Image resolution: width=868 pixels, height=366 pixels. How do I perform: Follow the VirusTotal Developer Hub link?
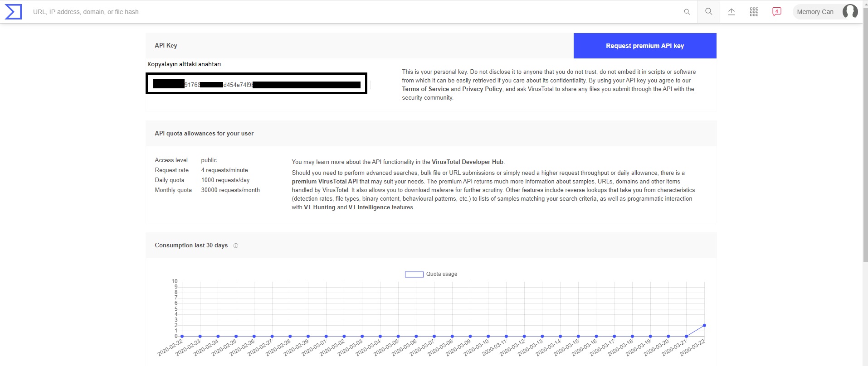point(468,162)
